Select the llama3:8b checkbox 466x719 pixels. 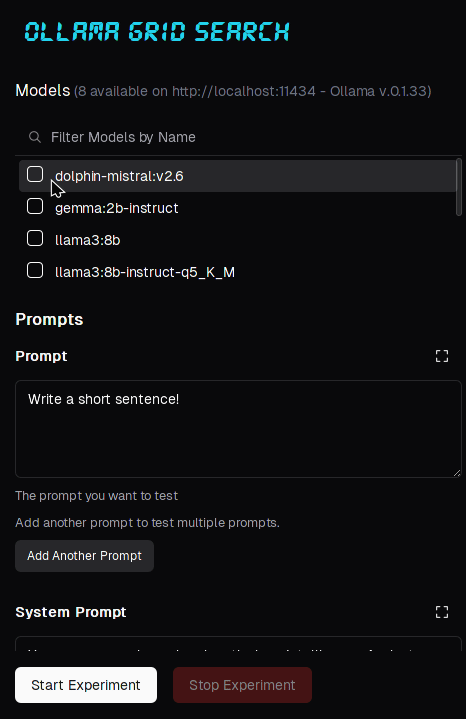click(35, 238)
